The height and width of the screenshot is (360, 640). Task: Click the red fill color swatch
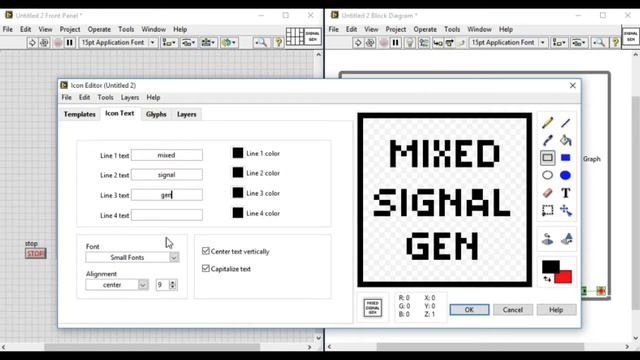click(x=564, y=278)
